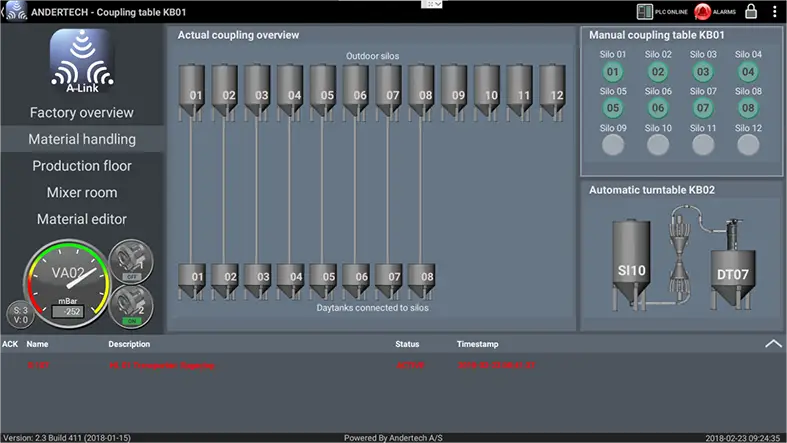Image resolution: width=787 pixels, height=443 pixels.
Task: Open the Mixer room page
Action: pyautogui.click(x=81, y=192)
